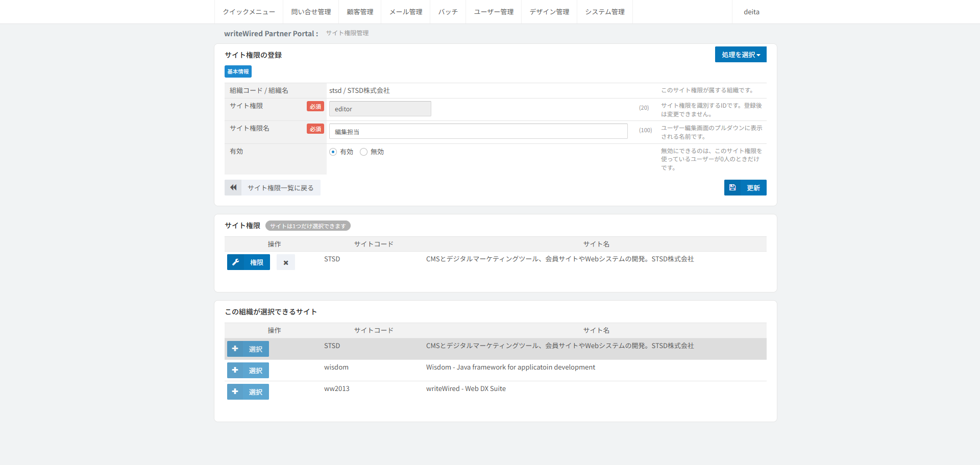Click 選択 label in the wisdom row

click(x=256, y=371)
